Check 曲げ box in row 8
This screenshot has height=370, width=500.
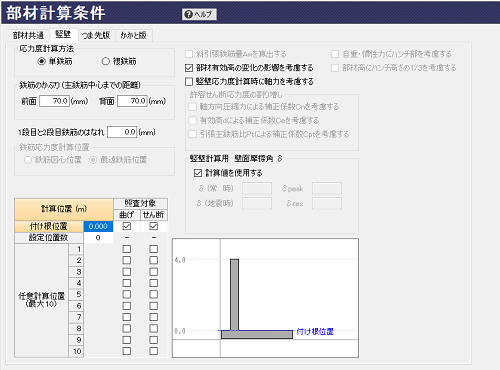pos(127,328)
